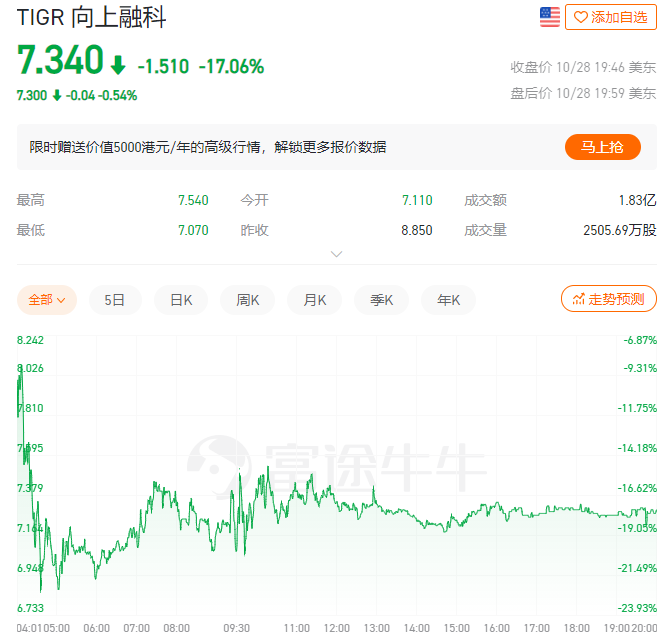
Task: Select the 季K quarterly tab
Action: (x=382, y=299)
